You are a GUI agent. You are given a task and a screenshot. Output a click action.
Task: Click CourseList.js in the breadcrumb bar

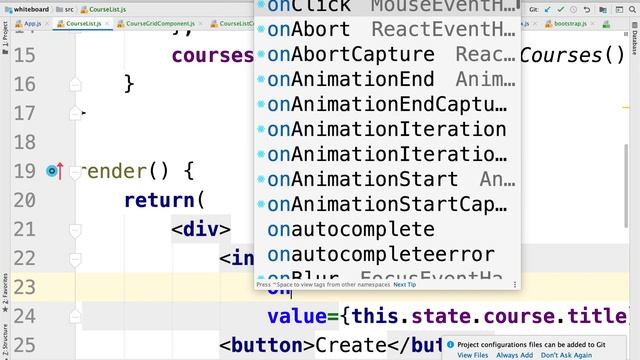103,9
